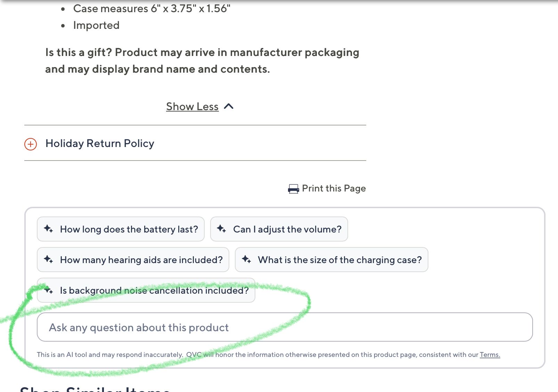Focus the "Ask any question about this product" field

click(x=285, y=327)
